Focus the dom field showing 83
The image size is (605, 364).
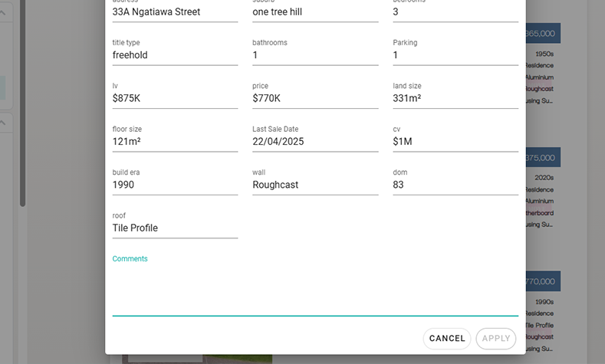click(455, 185)
